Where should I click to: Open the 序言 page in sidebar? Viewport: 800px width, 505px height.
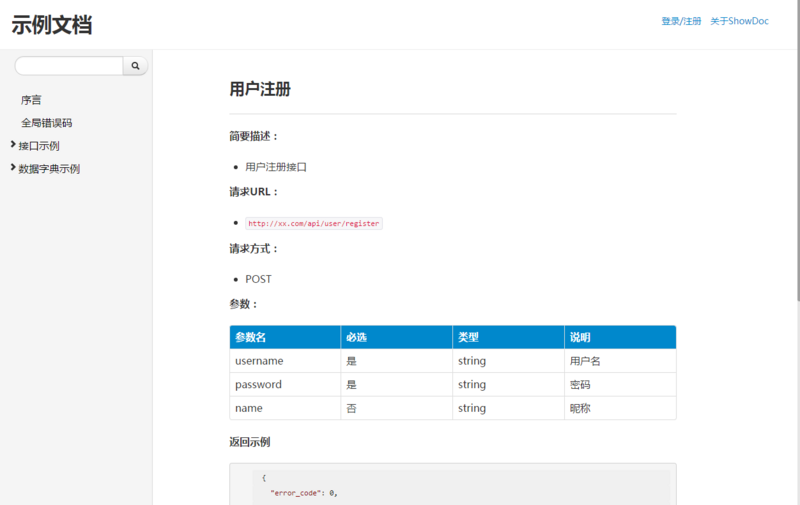click(x=31, y=100)
